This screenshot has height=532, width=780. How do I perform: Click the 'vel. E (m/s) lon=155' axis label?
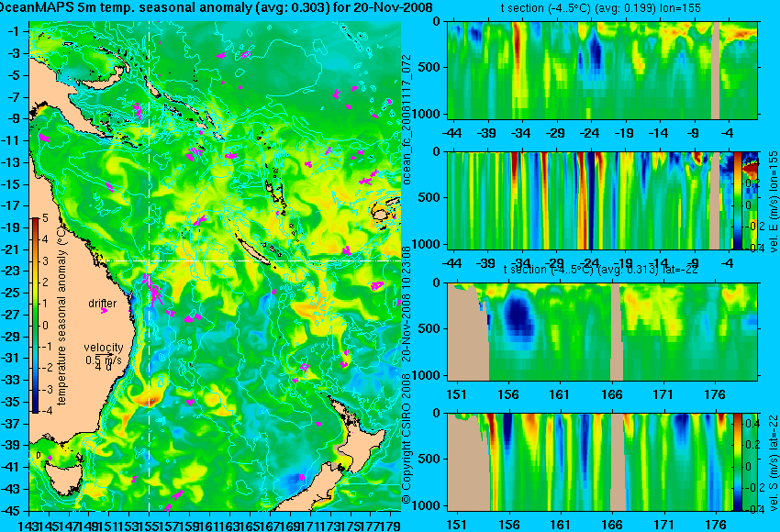(774, 201)
